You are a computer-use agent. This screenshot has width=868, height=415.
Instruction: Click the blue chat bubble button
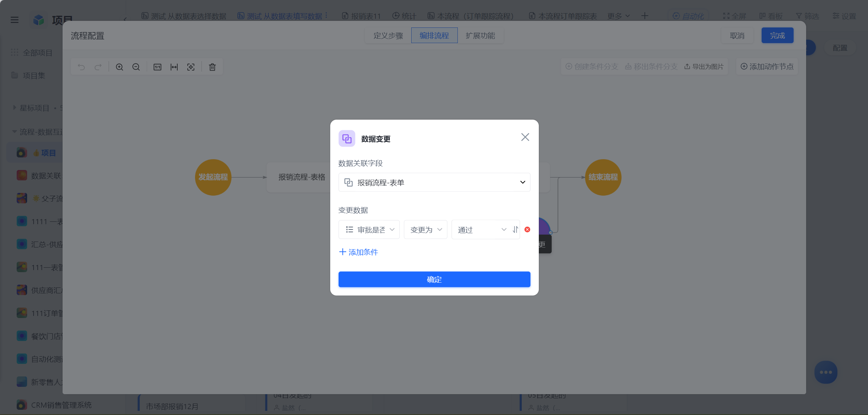click(x=826, y=372)
